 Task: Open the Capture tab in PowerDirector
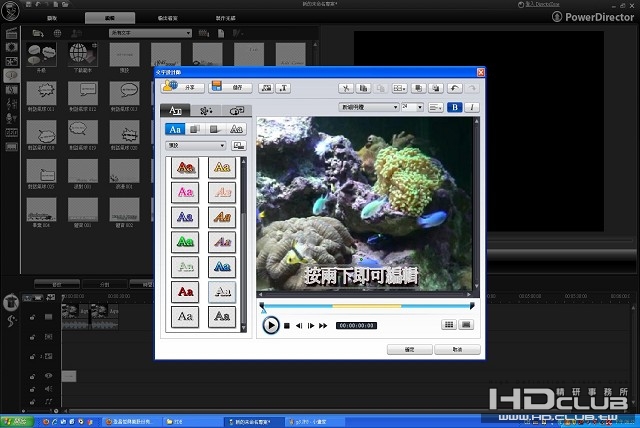coord(52,18)
